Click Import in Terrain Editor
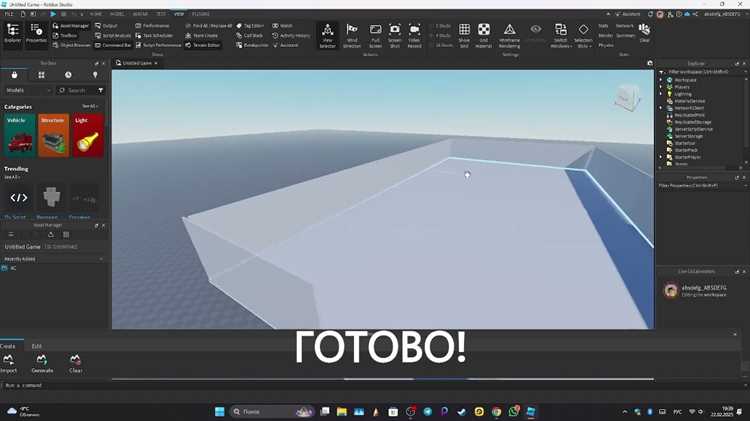This screenshot has width=750, height=421. [9, 364]
